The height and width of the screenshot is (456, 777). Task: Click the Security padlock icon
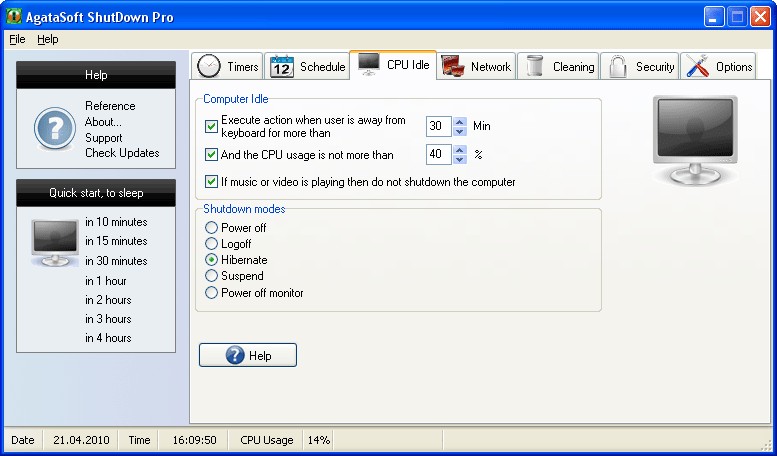[x=617, y=66]
